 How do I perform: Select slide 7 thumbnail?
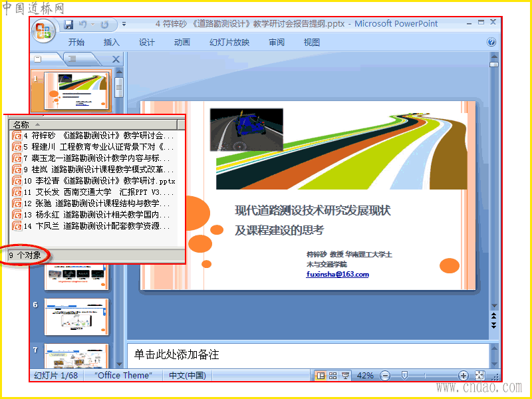[x=76, y=356]
